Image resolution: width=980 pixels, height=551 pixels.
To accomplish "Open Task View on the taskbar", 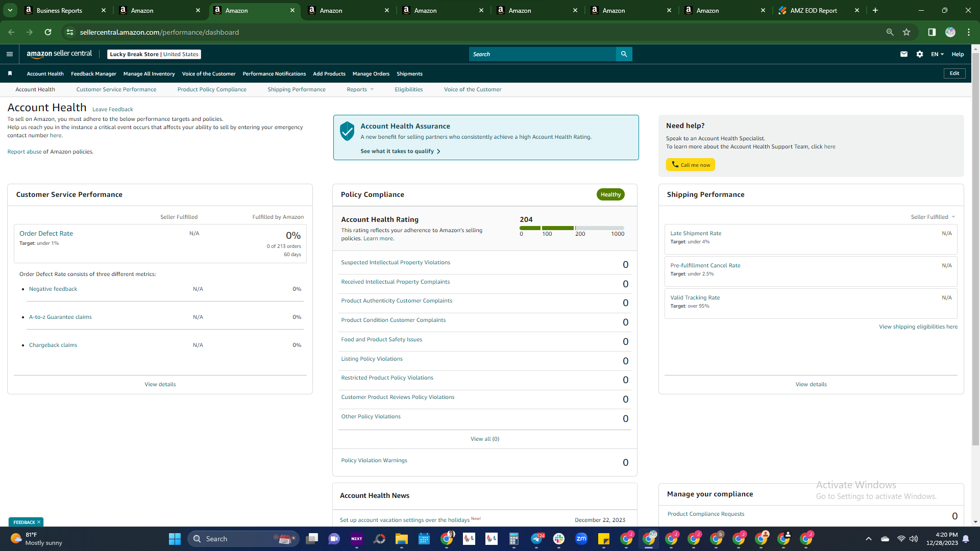I will pyautogui.click(x=312, y=539).
